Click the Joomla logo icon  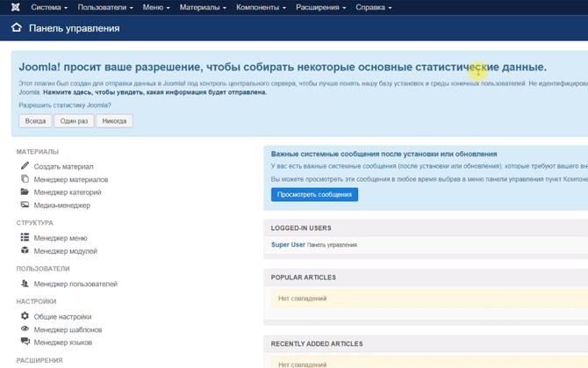click(x=15, y=7)
